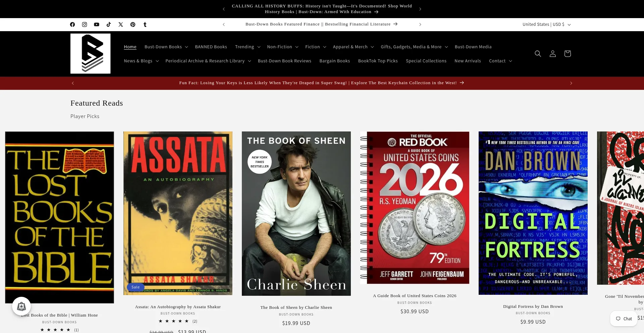Expand Periodical Archive & Research Library menu

pos(208,61)
